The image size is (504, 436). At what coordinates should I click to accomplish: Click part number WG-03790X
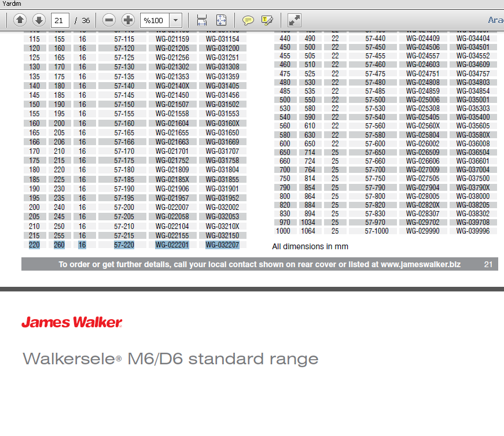click(473, 187)
